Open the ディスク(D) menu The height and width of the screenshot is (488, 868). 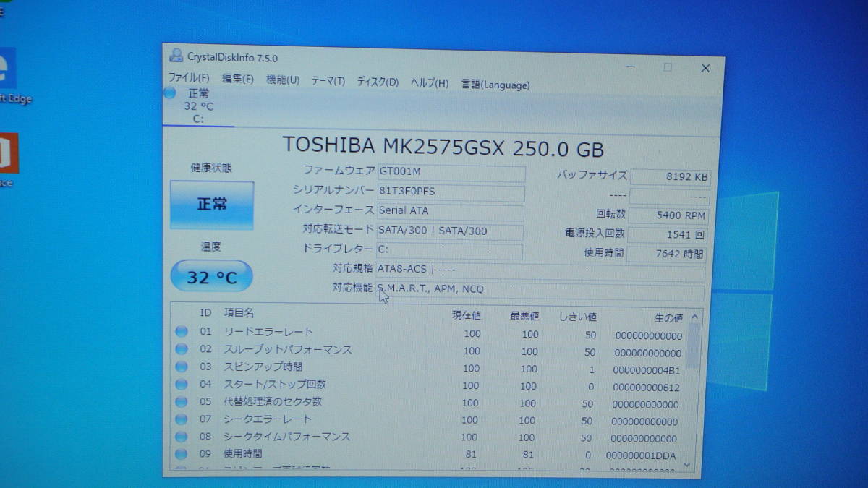[378, 82]
